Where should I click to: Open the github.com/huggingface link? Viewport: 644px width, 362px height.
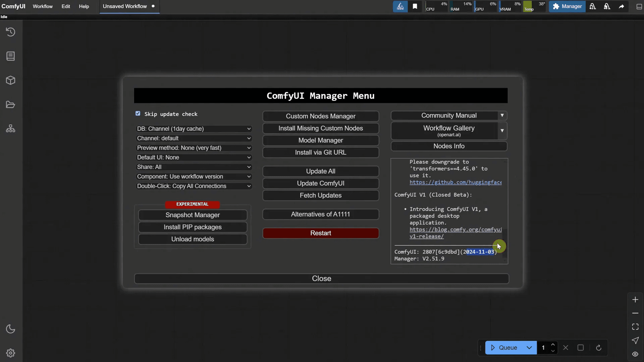coord(455,182)
